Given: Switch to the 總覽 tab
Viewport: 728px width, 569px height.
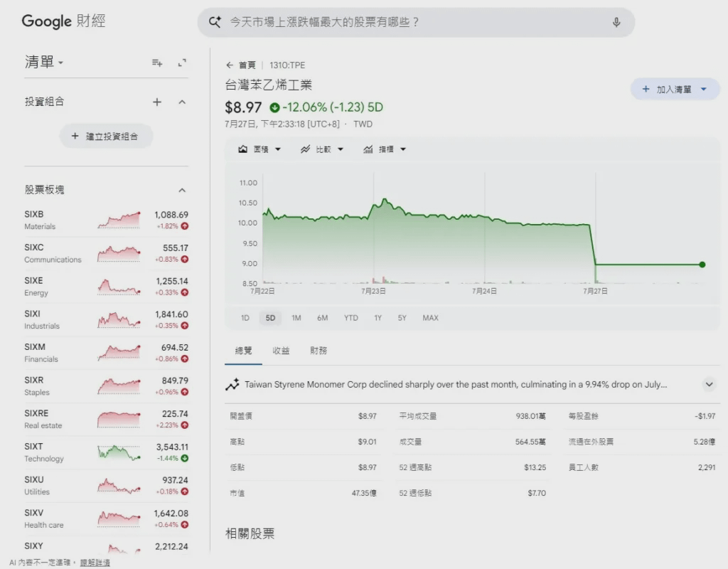Looking at the screenshot, I should (243, 351).
